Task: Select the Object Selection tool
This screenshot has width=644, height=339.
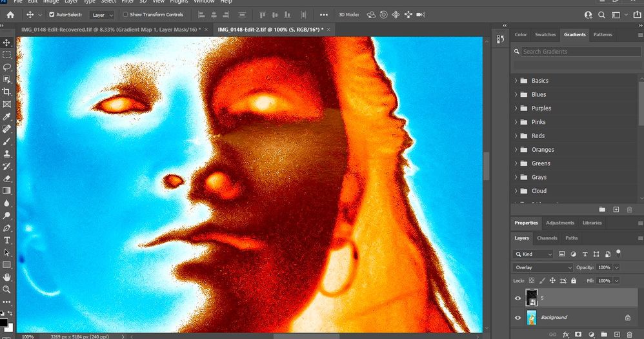Action: click(x=6, y=79)
